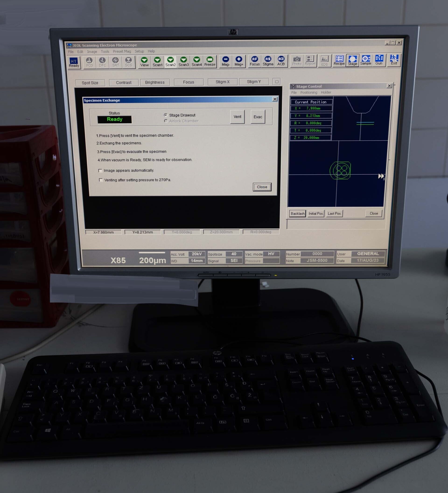The width and height of the screenshot is (448, 493).
Task: Switch to View scan mode
Action: [x=144, y=62]
